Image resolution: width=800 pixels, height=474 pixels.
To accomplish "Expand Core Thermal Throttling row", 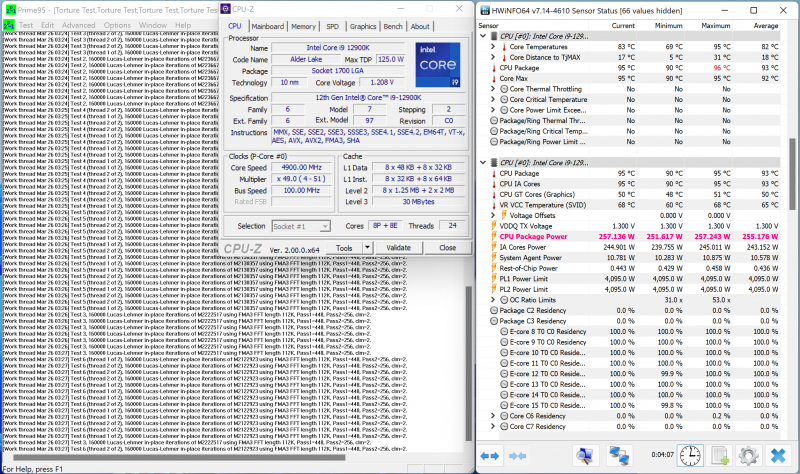I will [493, 89].
